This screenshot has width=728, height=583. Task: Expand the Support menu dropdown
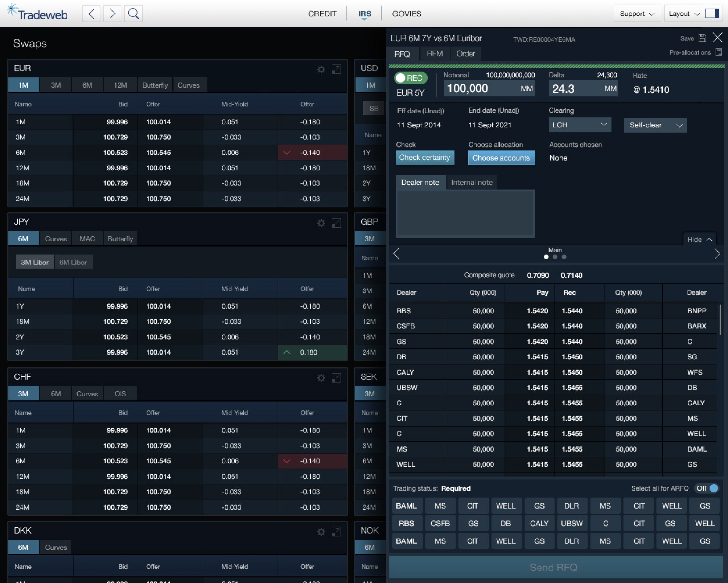click(x=637, y=14)
